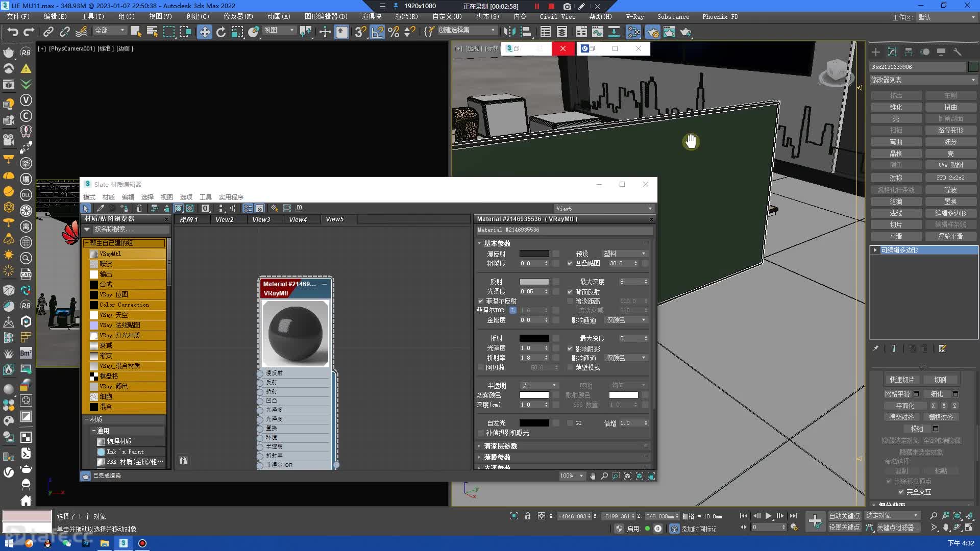
Task: Toggle the Parameter Editor panel icon
Action: point(259,208)
